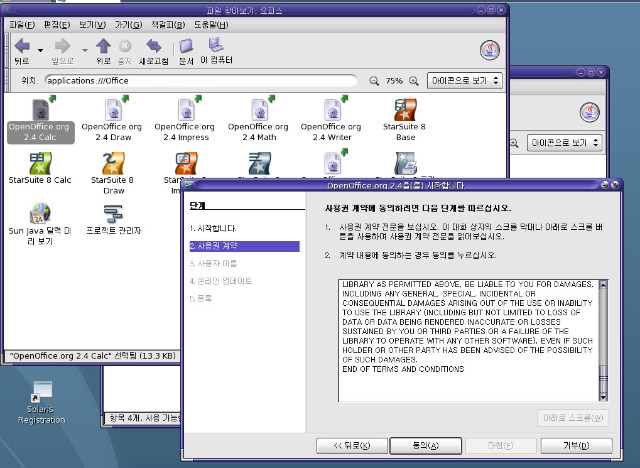Viewport: 640px width, 468px height.
Task: Click the license scrollbar thumb
Action: coord(603,379)
